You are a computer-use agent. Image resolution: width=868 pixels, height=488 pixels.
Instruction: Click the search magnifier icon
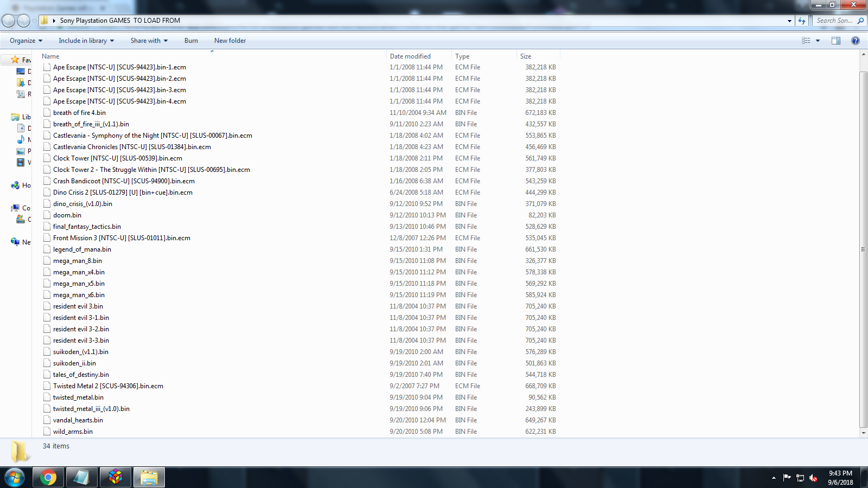coord(860,21)
